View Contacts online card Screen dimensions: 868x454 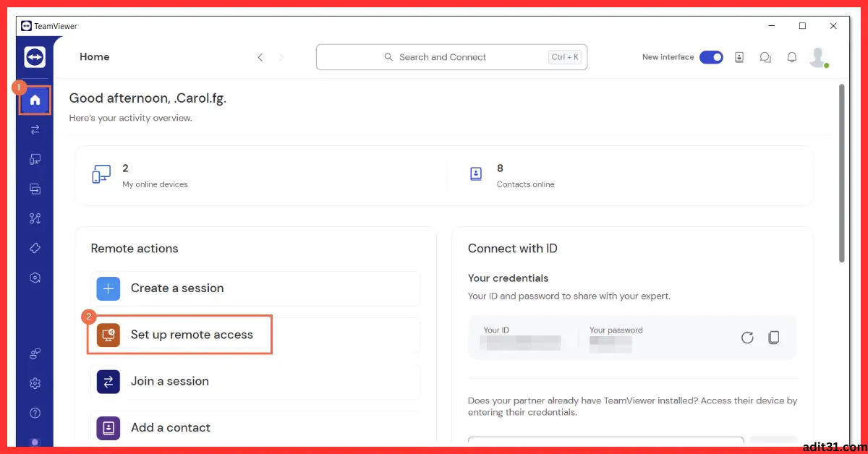(x=630, y=176)
